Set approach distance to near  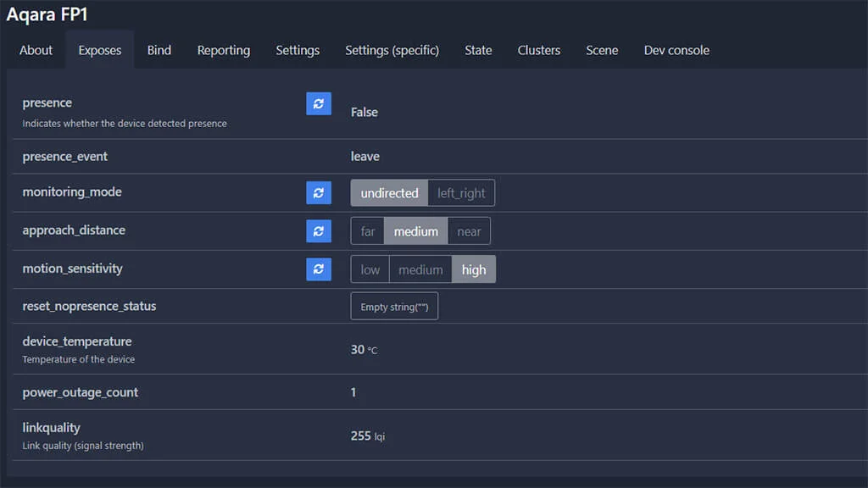[x=469, y=231]
